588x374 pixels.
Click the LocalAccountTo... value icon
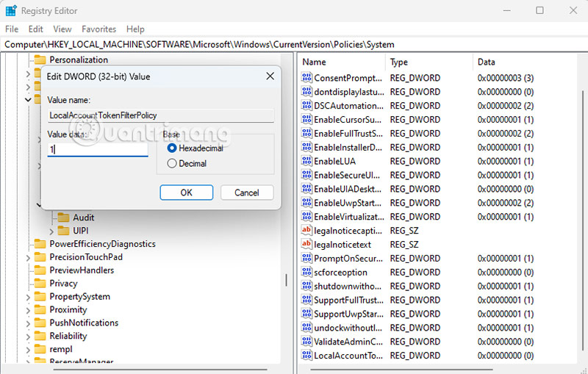[x=306, y=355]
